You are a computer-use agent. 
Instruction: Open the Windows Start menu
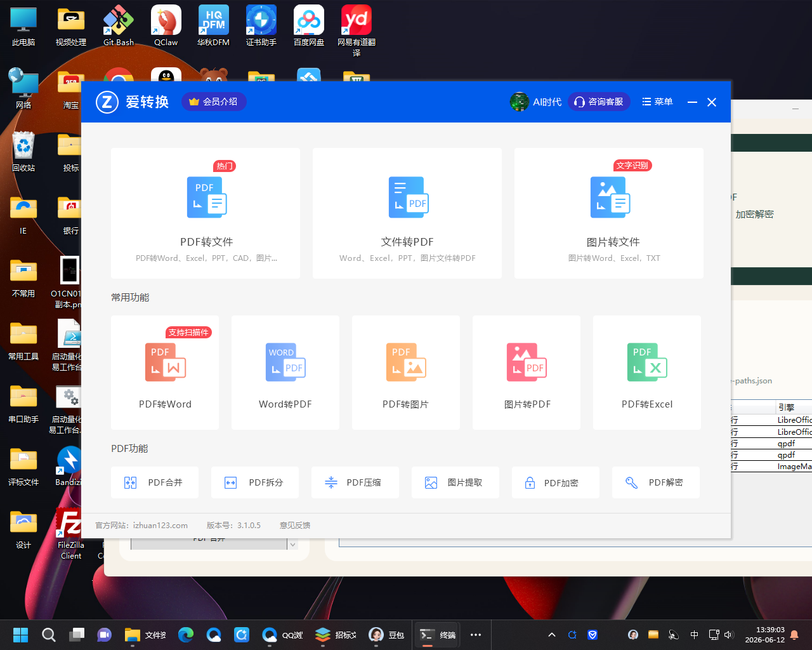click(x=21, y=635)
